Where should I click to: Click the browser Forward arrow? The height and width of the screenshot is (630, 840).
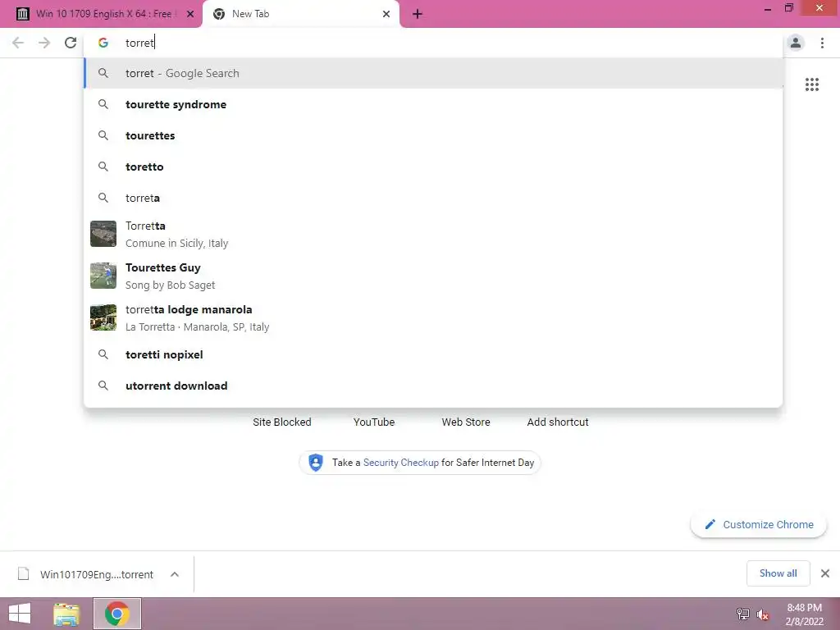point(44,43)
